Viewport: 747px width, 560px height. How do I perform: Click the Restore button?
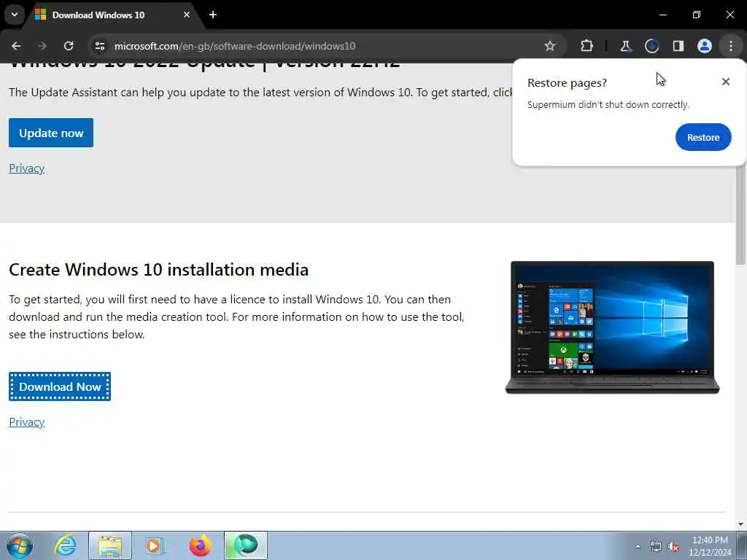coord(703,137)
